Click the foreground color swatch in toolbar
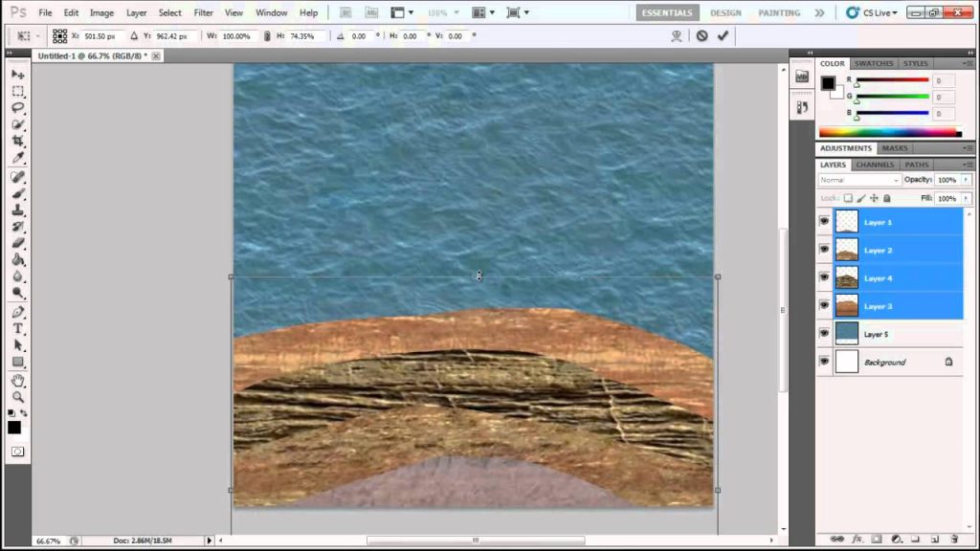 tap(14, 428)
